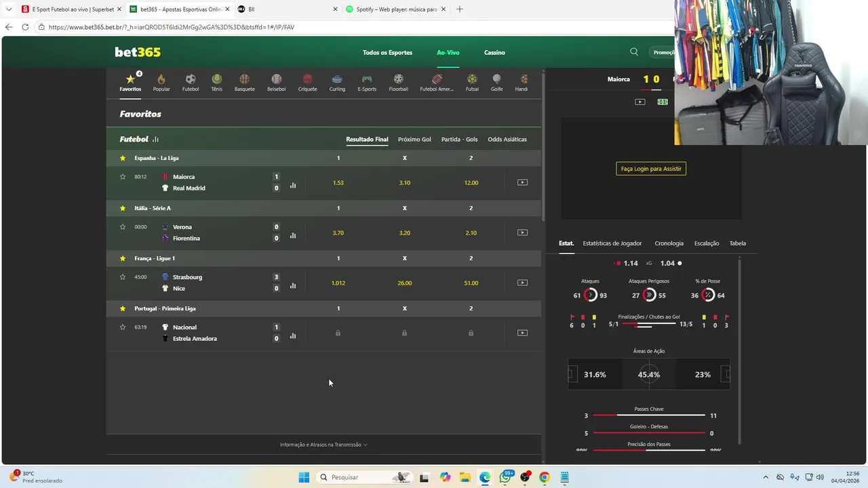Toggle Portugal - Primeira Liga favorite star

coord(123,308)
